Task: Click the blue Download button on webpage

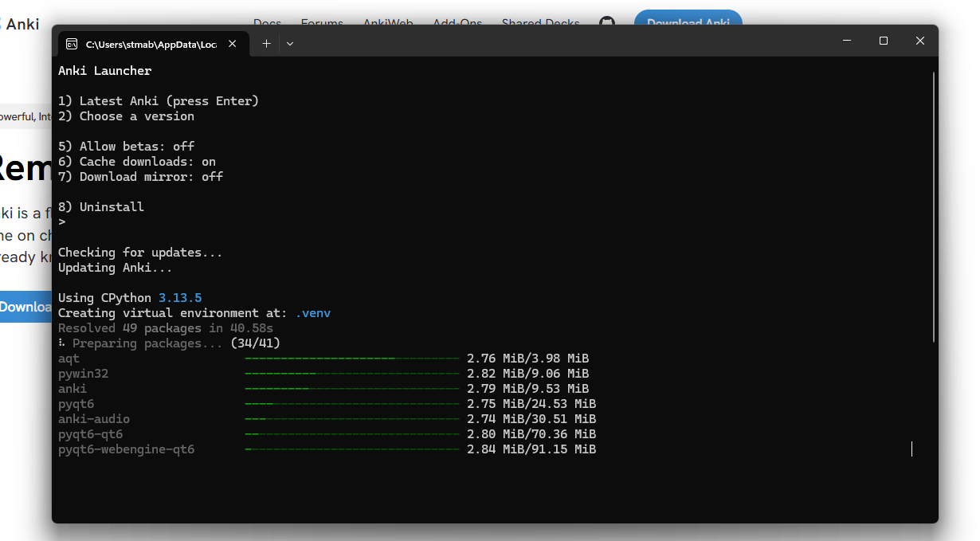Action: coord(25,307)
